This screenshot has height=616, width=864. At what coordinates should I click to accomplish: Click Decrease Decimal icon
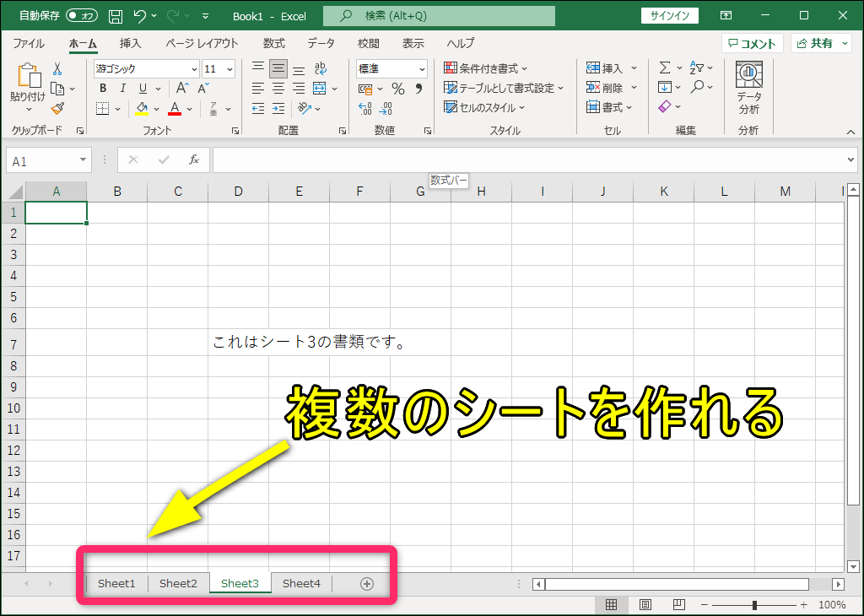(x=386, y=109)
